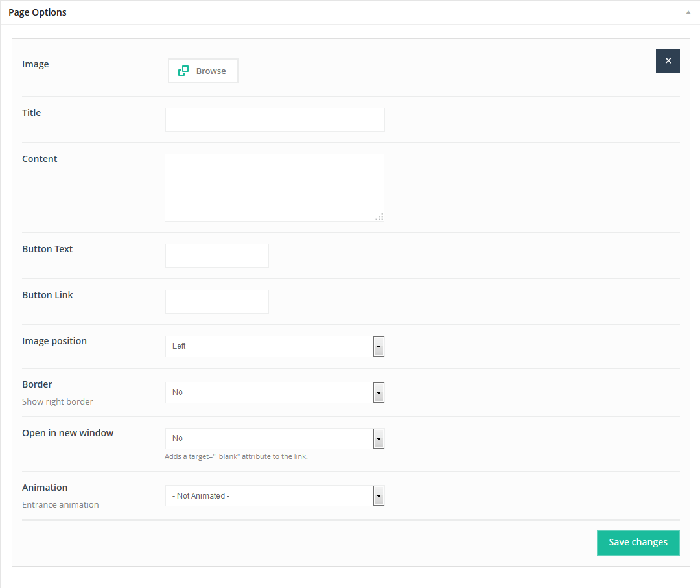This screenshot has height=588, width=700.
Task: Click the Button Text label
Action: pyautogui.click(x=47, y=249)
